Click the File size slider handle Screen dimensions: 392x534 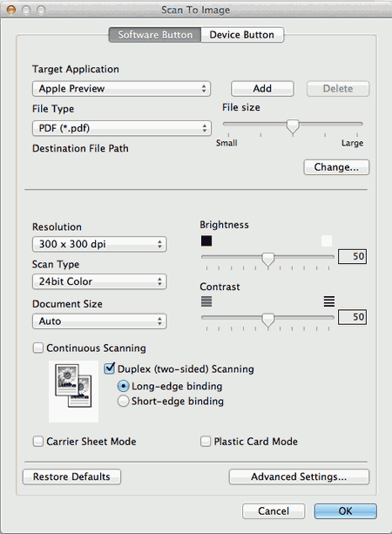[293, 126]
